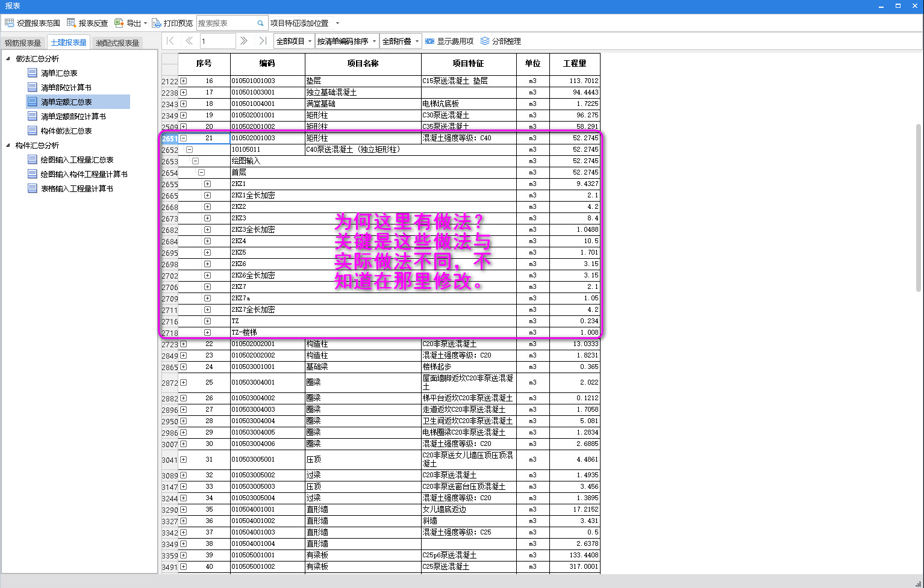Click the 报表反查 icon
Image resolution: width=924 pixels, height=588 pixels.
tap(71, 23)
